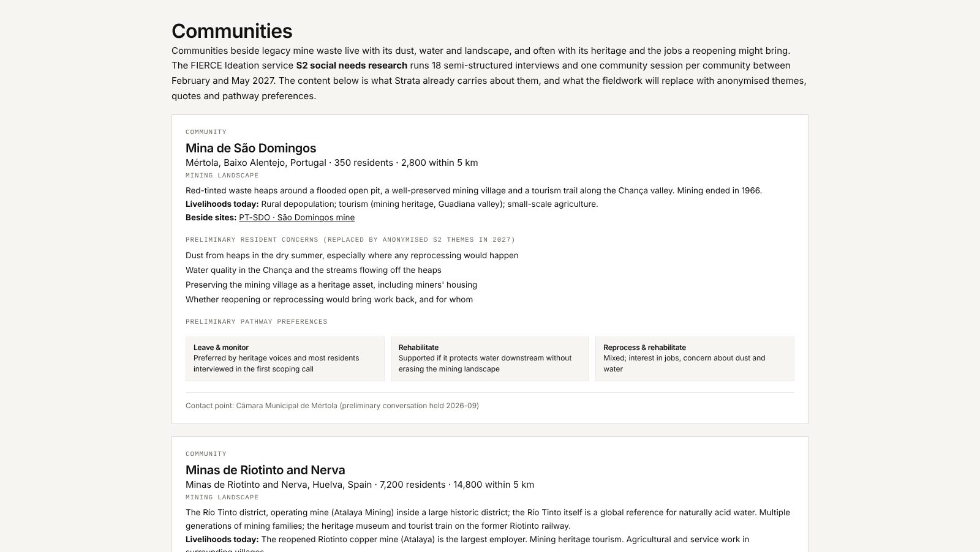
Task: Select the Leave & monitor pathway card
Action: click(285, 359)
